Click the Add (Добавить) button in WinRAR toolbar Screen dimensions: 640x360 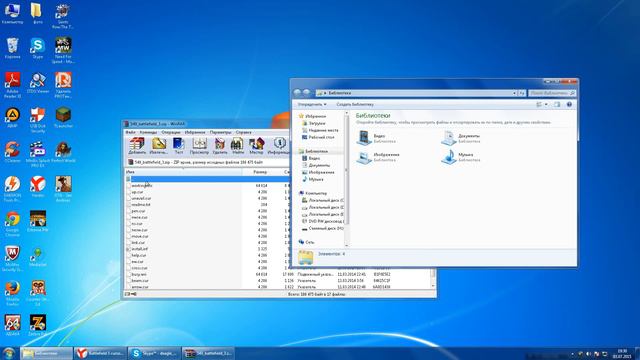(137, 146)
